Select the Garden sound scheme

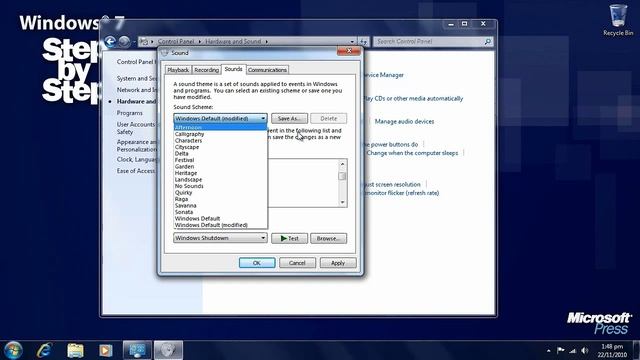(220, 167)
